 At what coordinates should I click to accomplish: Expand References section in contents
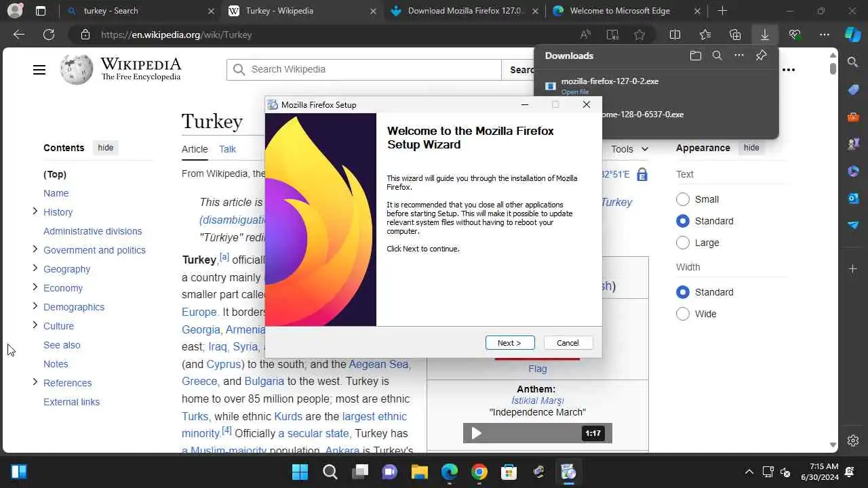coord(35,382)
